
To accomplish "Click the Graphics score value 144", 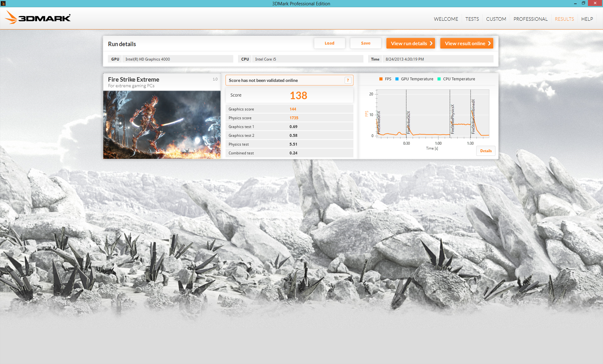I will point(293,109).
